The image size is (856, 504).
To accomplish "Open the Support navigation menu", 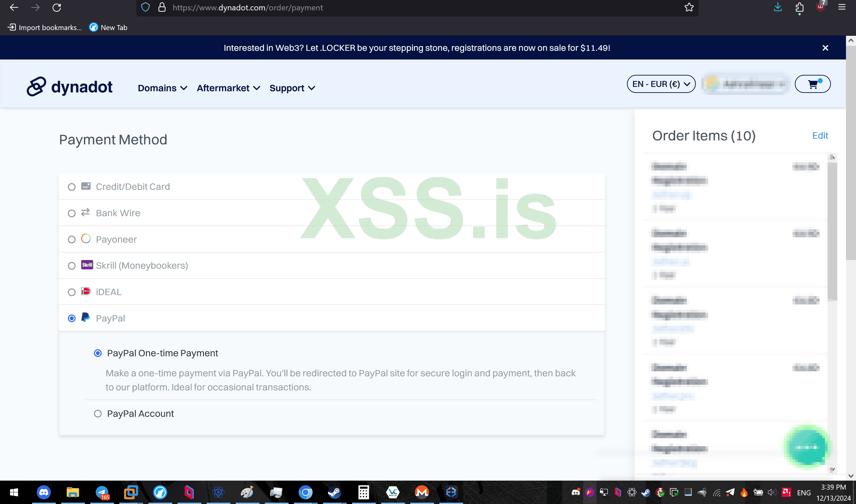I will pos(292,88).
